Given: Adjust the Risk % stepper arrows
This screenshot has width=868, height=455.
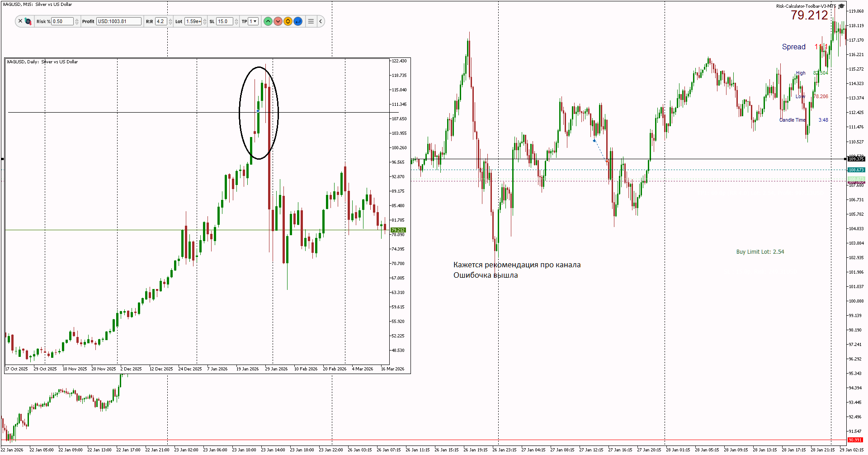Looking at the screenshot, I should 77,21.
